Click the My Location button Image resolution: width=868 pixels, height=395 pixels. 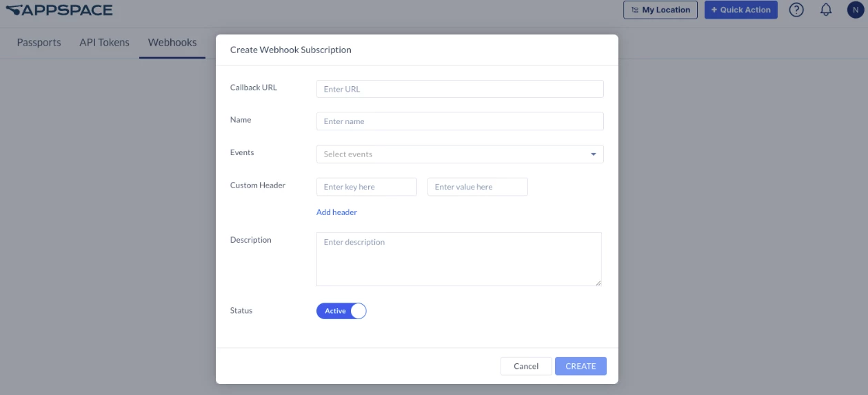click(x=660, y=10)
